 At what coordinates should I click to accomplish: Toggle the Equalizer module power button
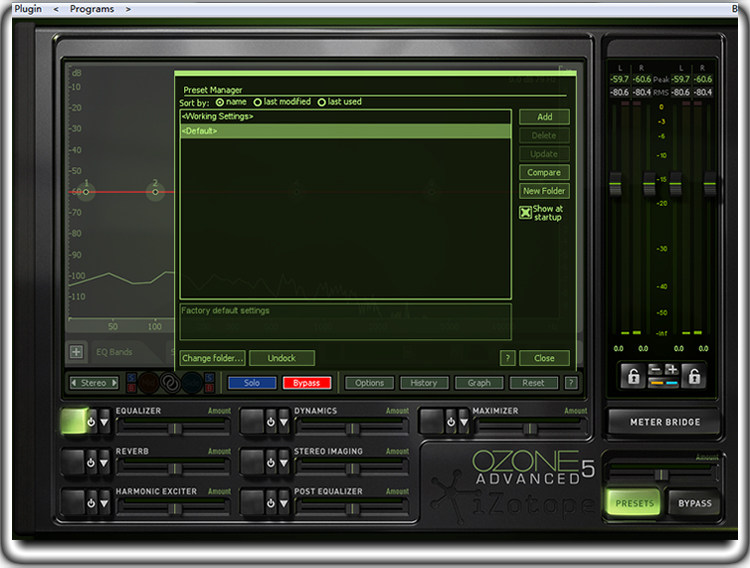click(x=91, y=422)
